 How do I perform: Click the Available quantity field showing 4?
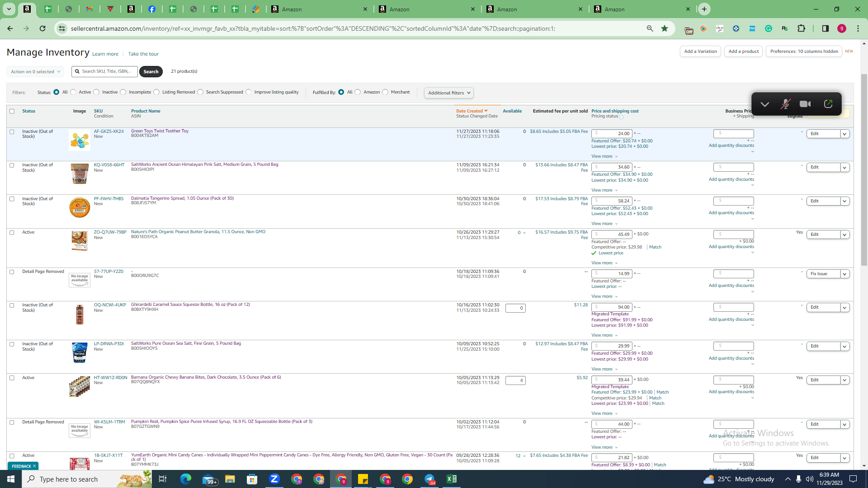(x=515, y=381)
